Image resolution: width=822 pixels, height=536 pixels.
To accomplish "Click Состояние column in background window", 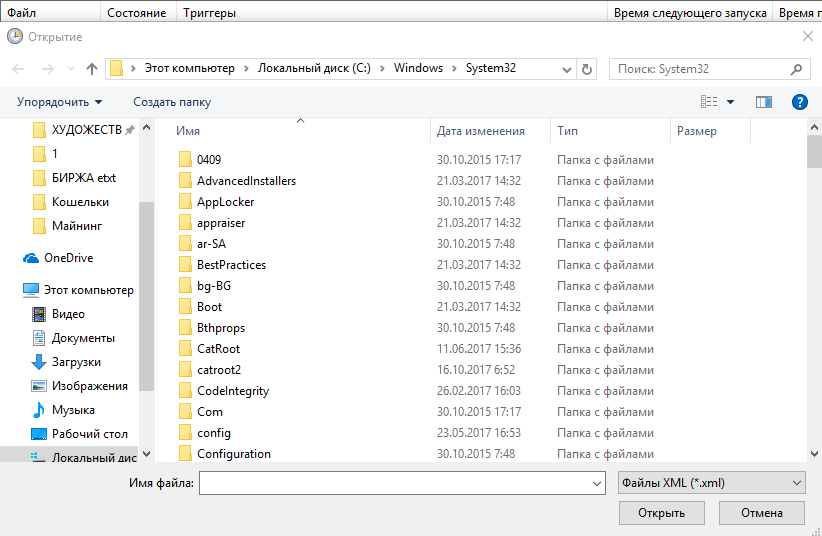I will [136, 13].
